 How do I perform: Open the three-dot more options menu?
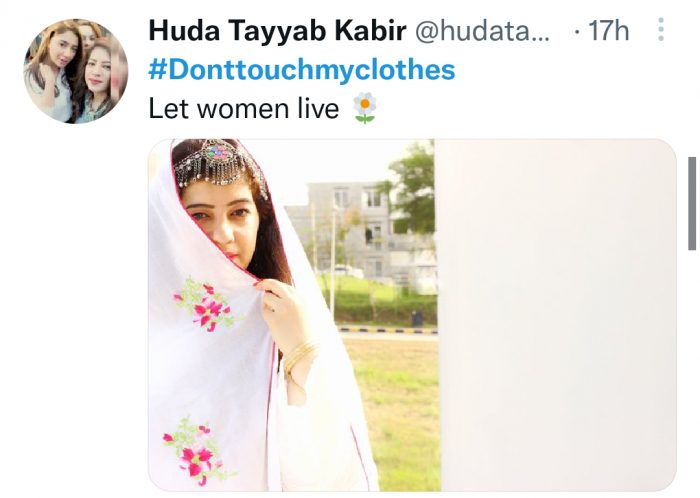pyautogui.click(x=661, y=30)
